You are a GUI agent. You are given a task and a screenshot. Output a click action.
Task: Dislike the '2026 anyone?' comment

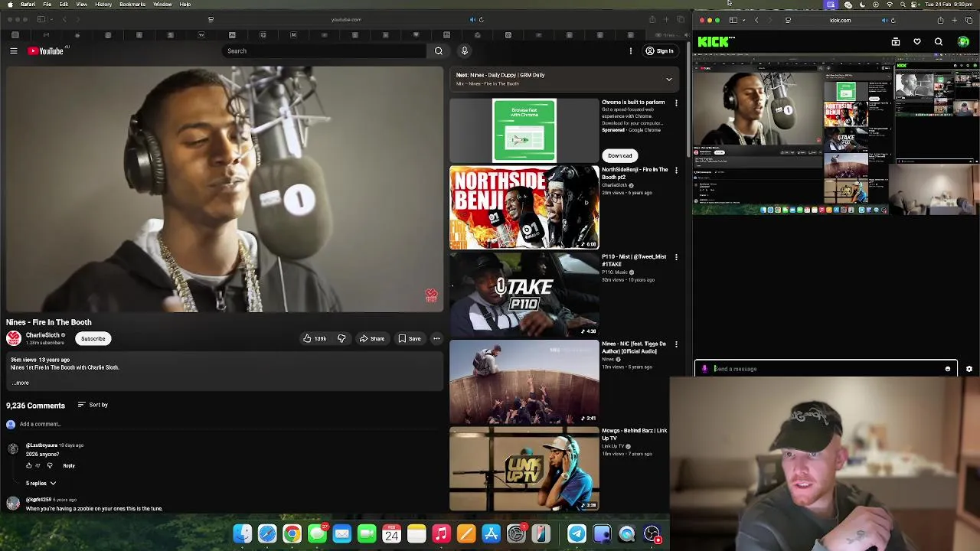coord(50,465)
